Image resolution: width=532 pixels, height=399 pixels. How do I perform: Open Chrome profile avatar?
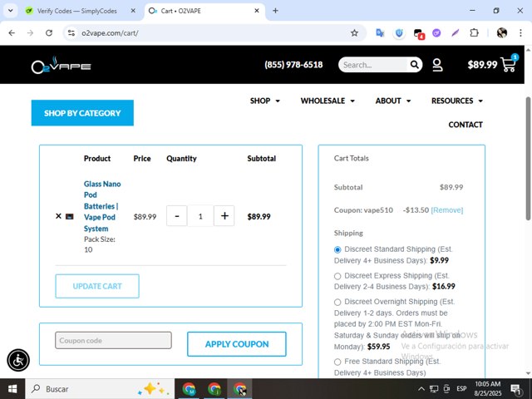pyautogui.click(x=502, y=33)
